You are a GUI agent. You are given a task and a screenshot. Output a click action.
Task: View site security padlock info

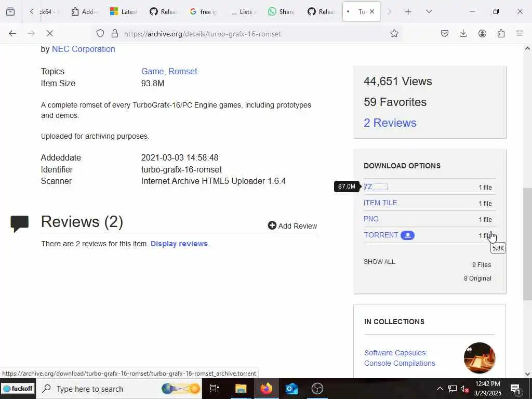coord(115,33)
